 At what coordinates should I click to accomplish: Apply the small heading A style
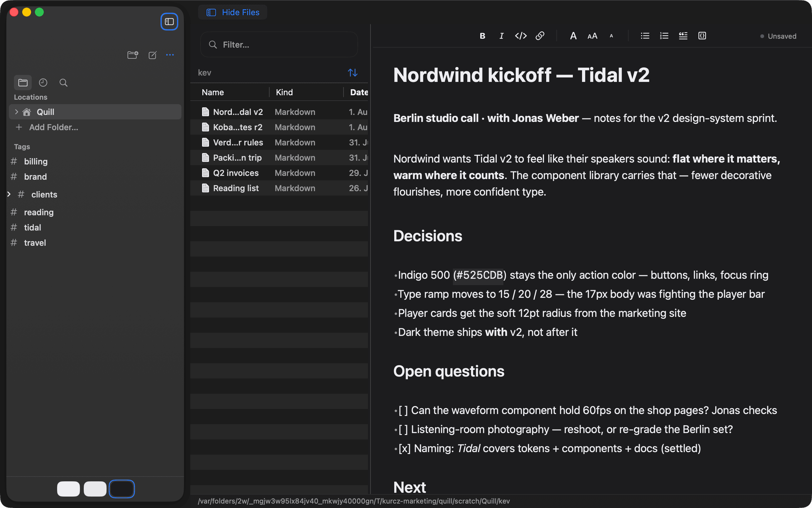(611, 36)
